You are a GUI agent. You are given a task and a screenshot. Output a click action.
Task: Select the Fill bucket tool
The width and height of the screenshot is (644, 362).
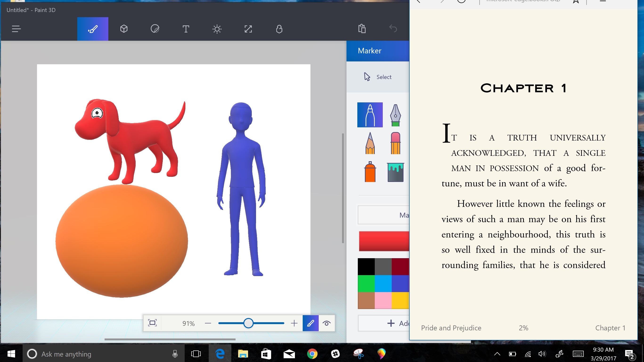(395, 172)
